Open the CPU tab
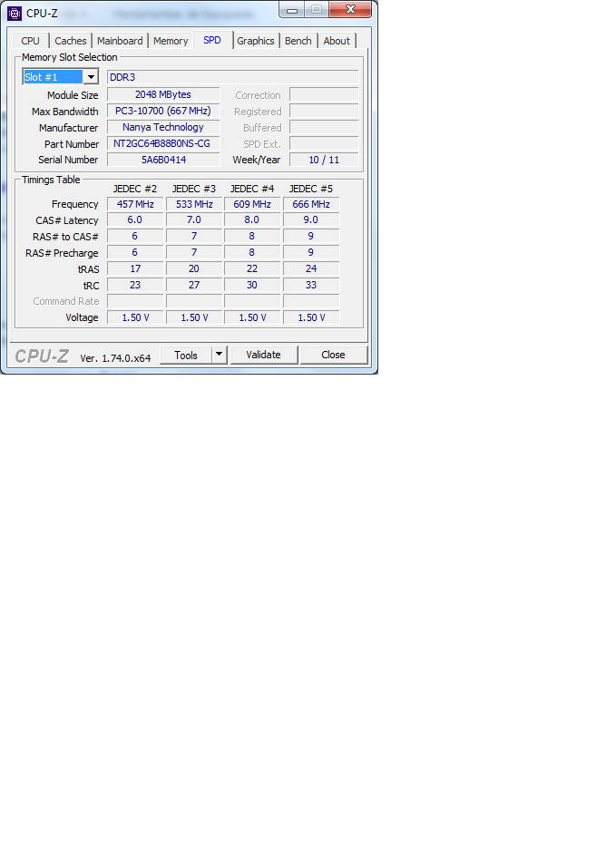 tap(30, 41)
